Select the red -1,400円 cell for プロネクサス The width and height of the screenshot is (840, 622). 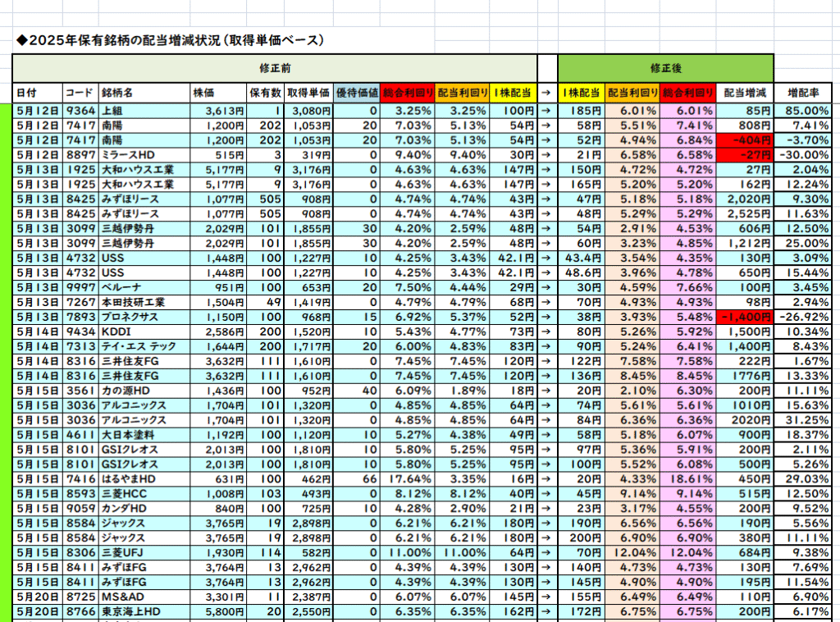click(x=745, y=318)
